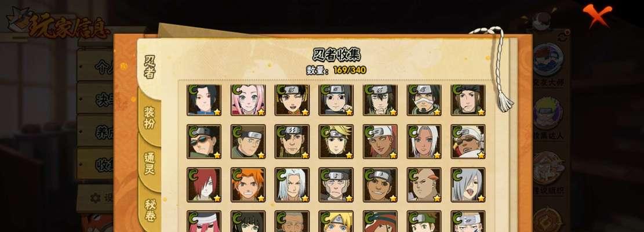Switch to the 装扮 costume tab
This screenshot has height=232, width=644.
[150, 117]
